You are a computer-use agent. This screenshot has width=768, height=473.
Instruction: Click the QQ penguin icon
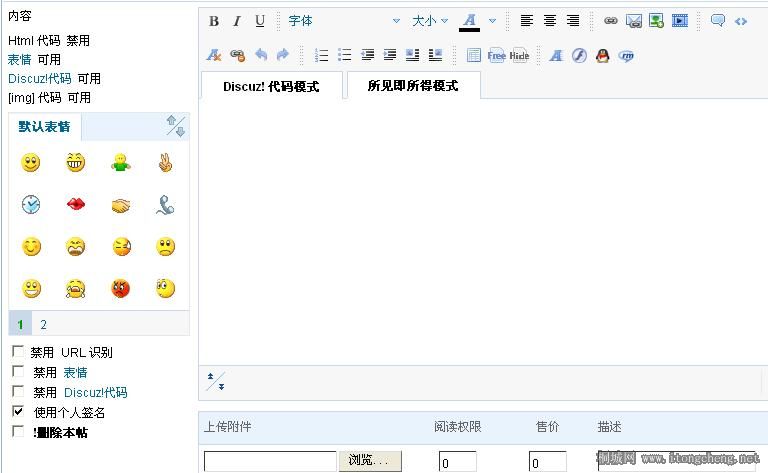tap(602, 55)
